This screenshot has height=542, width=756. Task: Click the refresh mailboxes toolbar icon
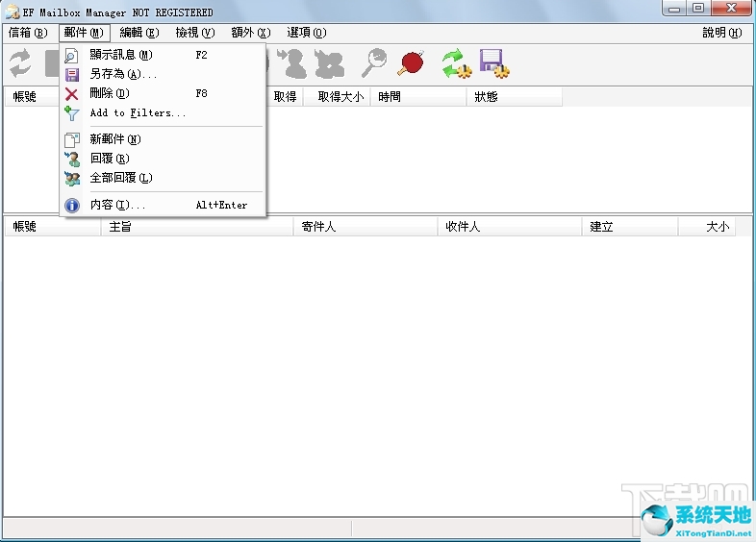point(21,63)
